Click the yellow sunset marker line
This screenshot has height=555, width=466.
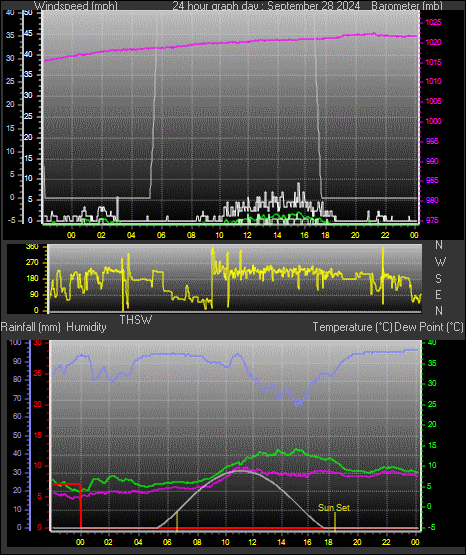(335, 521)
